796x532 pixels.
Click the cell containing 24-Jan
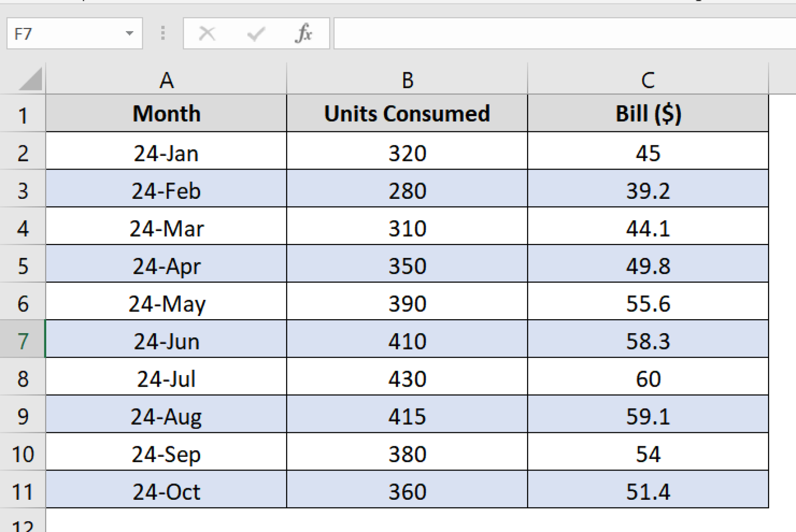point(166,153)
